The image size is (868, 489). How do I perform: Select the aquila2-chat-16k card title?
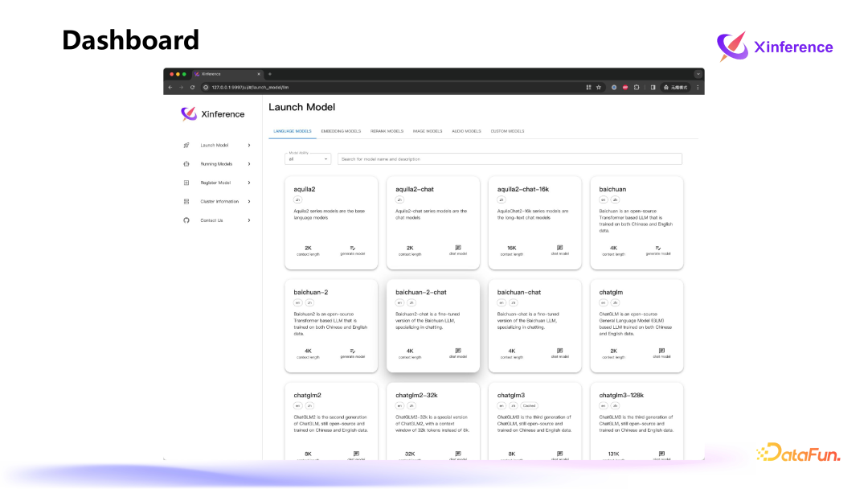click(x=523, y=189)
